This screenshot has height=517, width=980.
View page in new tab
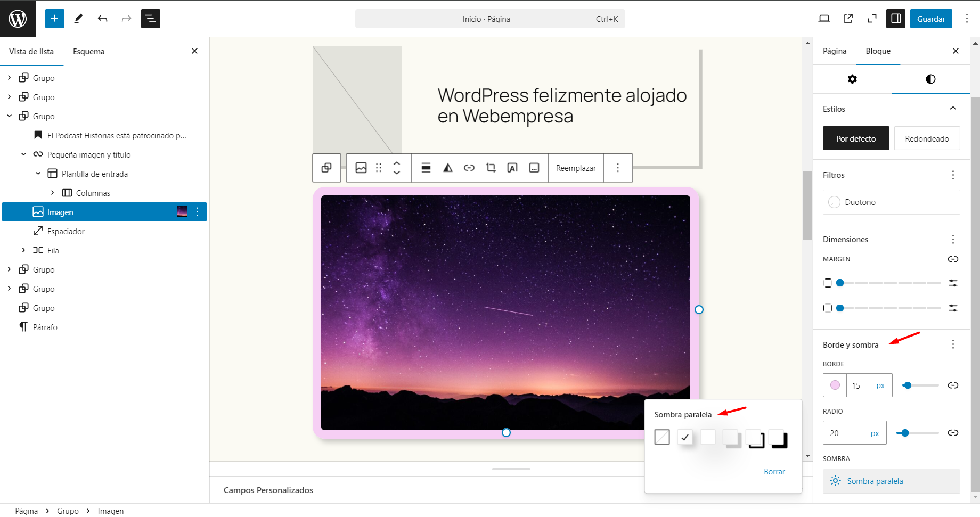[848, 19]
